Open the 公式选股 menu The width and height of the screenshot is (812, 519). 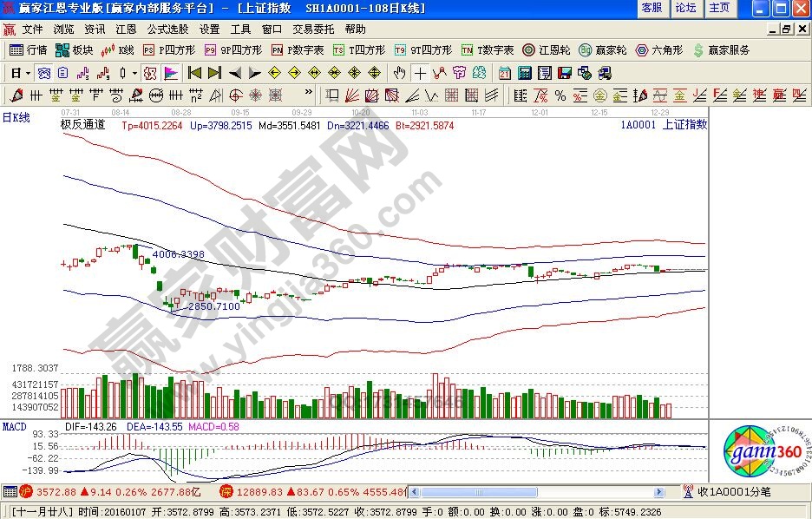(x=167, y=29)
